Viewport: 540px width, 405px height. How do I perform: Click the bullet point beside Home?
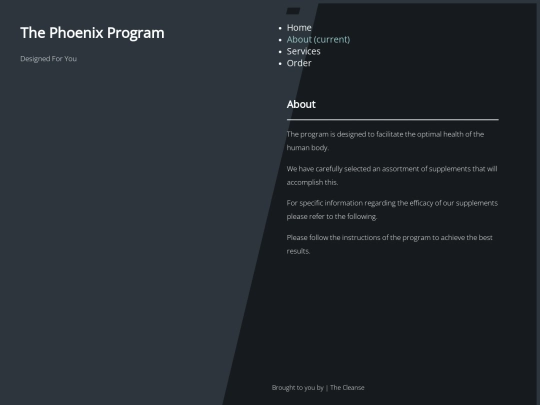(x=280, y=28)
